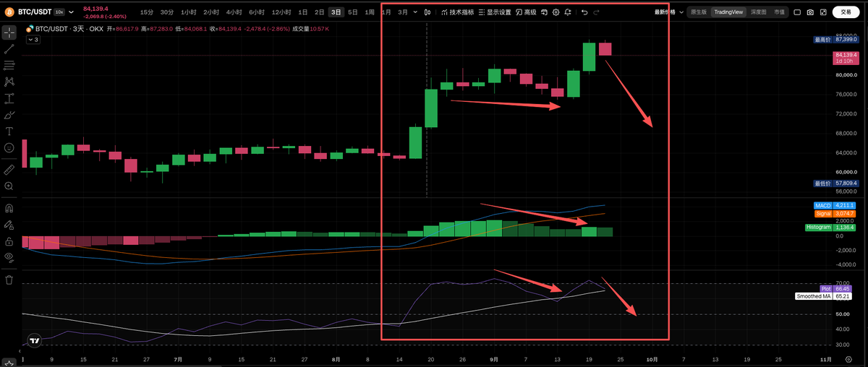The height and width of the screenshot is (367, 868).
Task: Hide all drawings with eye icon
Action: tap(9, 257)
